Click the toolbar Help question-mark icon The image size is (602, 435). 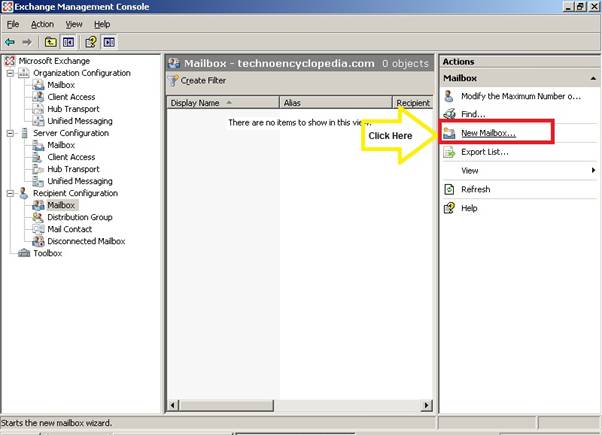pos(91,42)
